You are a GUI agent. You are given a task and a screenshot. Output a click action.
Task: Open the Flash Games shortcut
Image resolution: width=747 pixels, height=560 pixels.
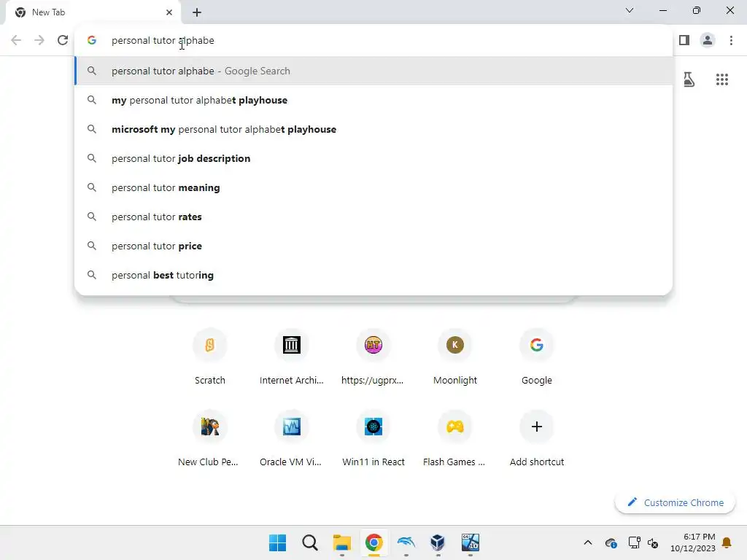tap(455, 438)
